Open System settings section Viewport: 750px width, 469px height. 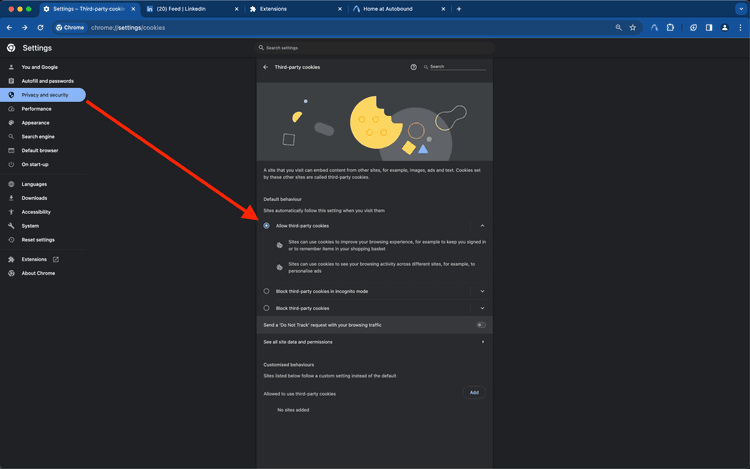pos(30,226)
